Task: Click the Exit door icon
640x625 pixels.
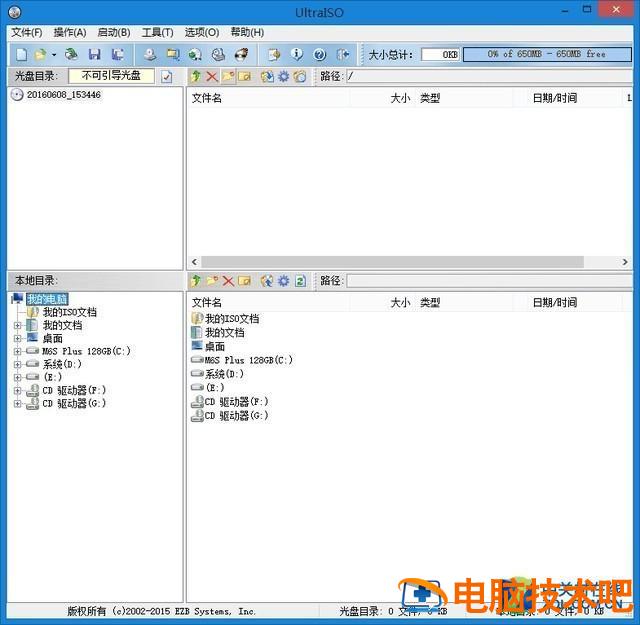Action: tap(342, 54)
